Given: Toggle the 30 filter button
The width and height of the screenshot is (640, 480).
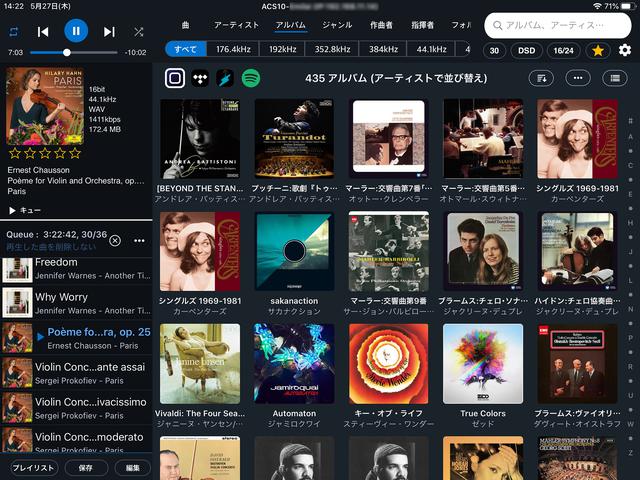Looking at the screenshot, I should (494, 51).
